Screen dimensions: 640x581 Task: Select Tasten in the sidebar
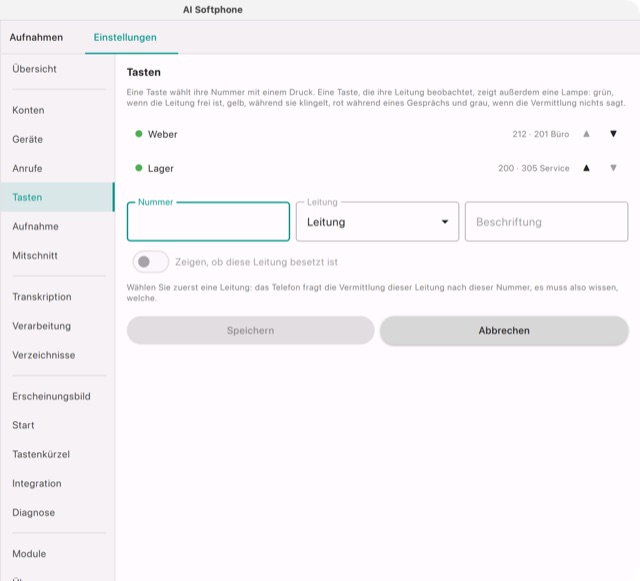tap(58, 197)
